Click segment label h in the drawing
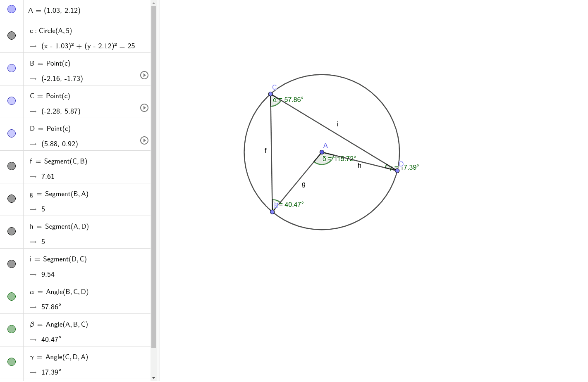 pos(359,165)
